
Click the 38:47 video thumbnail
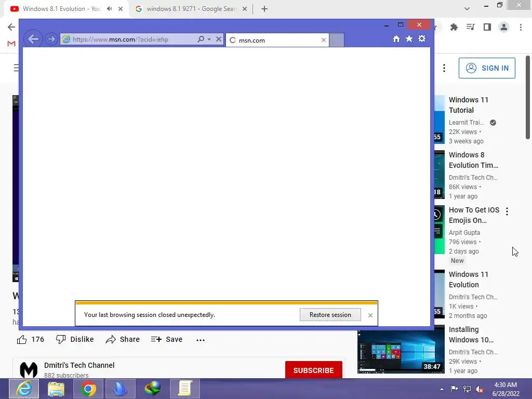pos(401,352)
